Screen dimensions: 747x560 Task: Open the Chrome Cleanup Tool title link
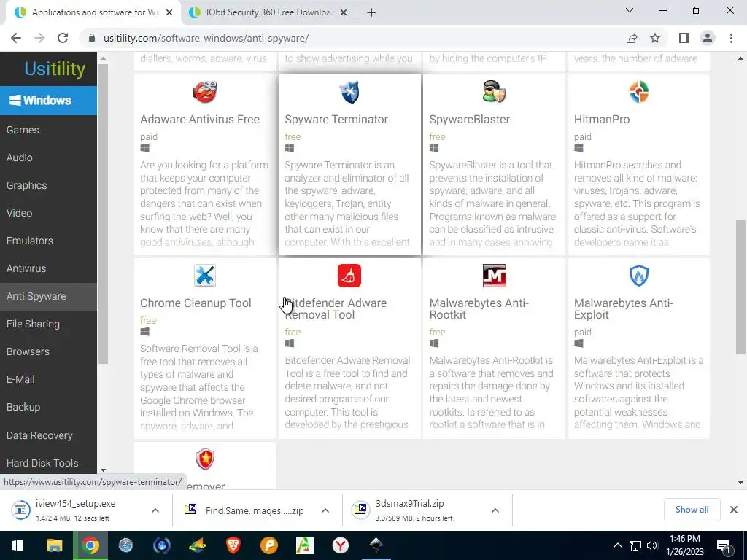pyautogui.click(x=196, y=303)
